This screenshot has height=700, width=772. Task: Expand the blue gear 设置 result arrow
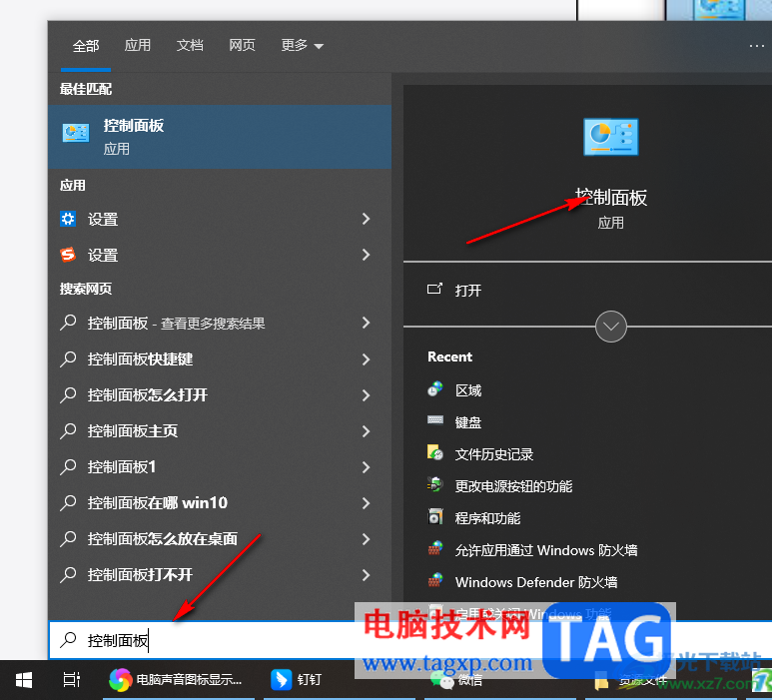point(366,219)
